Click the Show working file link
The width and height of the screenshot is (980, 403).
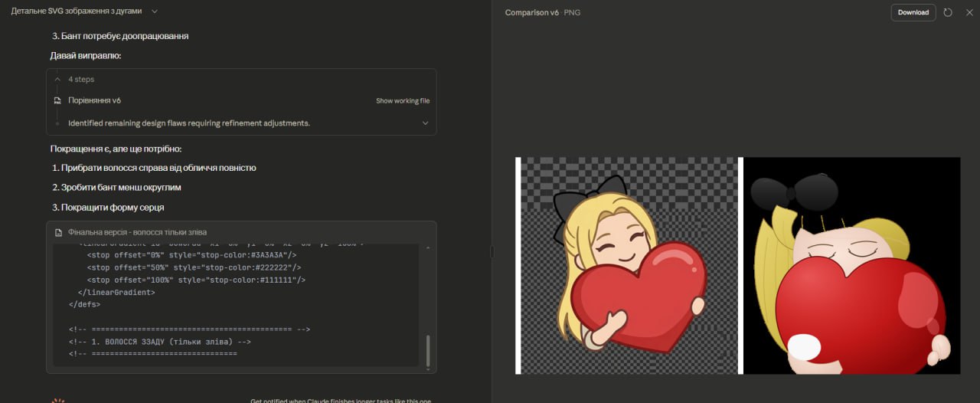pos(402,100)
